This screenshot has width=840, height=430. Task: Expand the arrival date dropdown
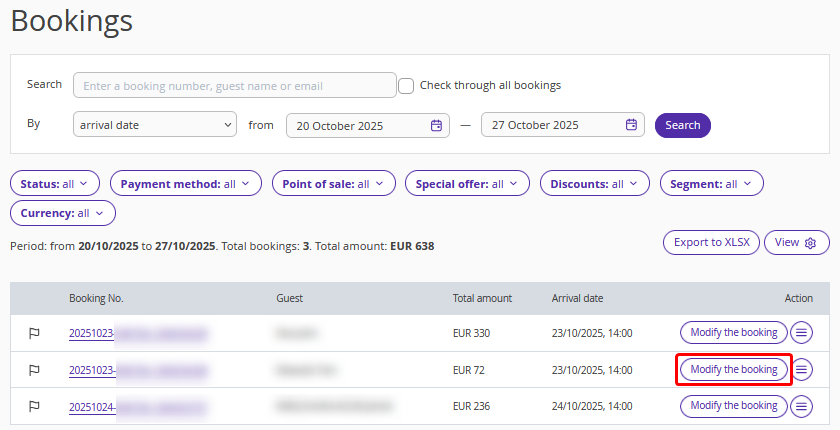tap(154, 125)
